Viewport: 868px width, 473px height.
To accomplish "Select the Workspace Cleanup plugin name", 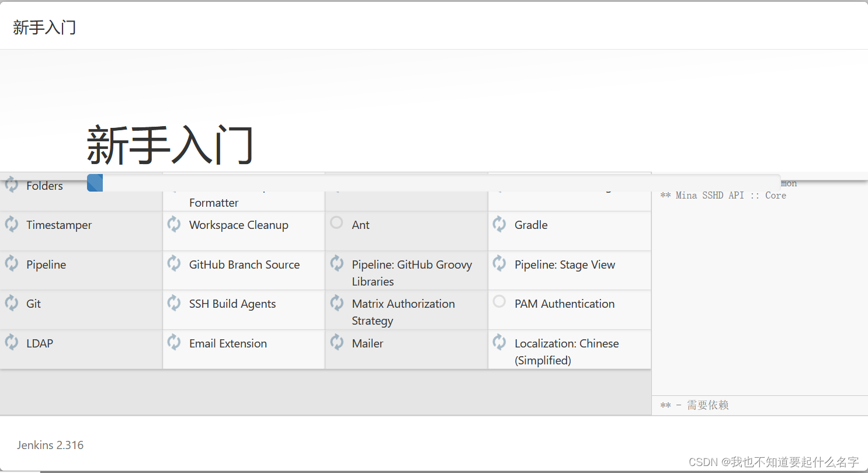I will [x=239, y=225].
